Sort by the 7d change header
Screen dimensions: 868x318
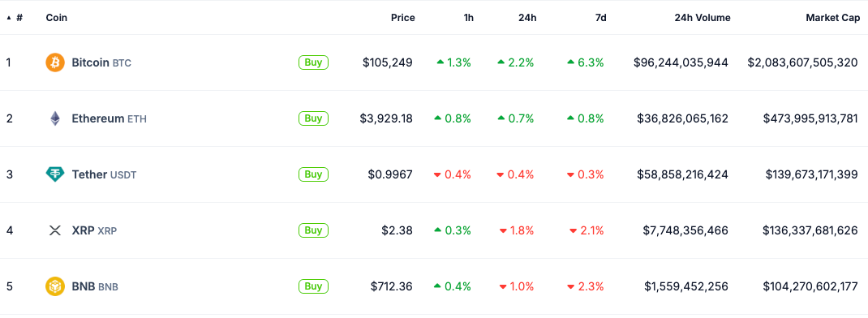600,18
